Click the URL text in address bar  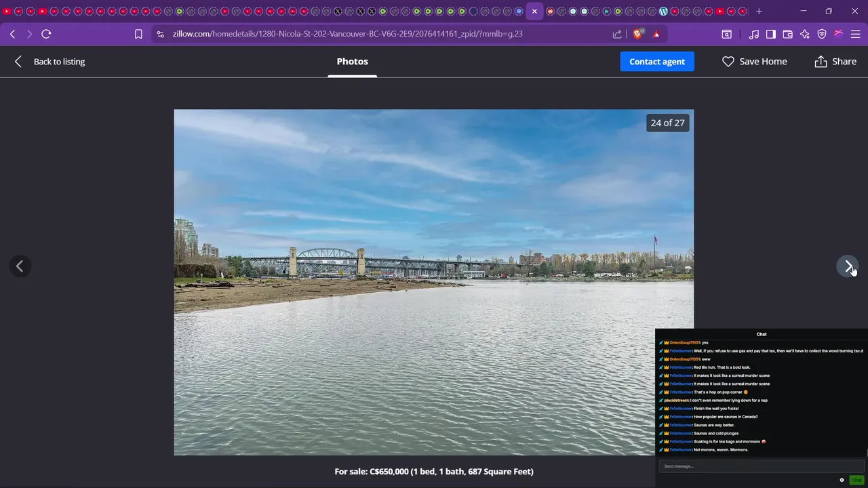tap(347, 34)
